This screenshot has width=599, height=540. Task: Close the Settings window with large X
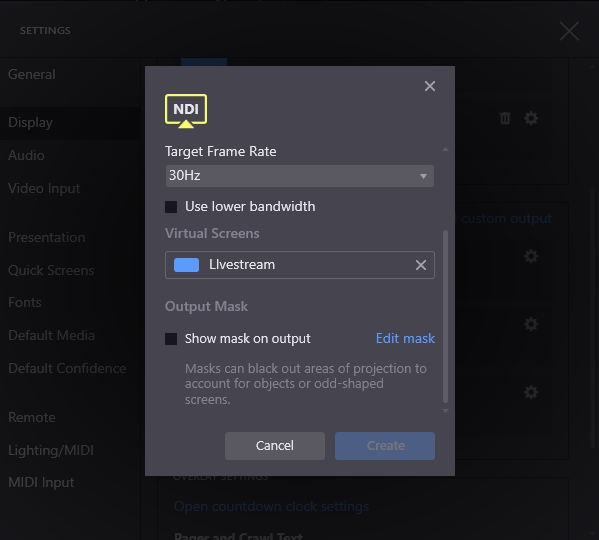(x=569, y=31)
